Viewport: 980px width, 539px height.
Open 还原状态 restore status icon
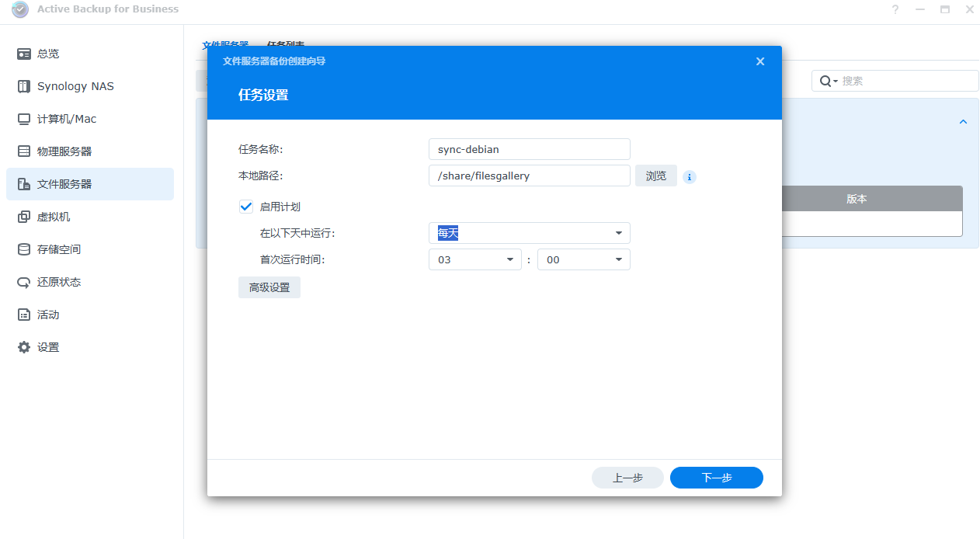point(24,282)
